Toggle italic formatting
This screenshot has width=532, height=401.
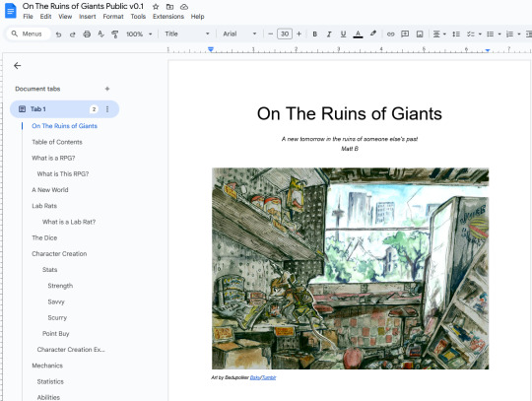click(x=329, y=33)
